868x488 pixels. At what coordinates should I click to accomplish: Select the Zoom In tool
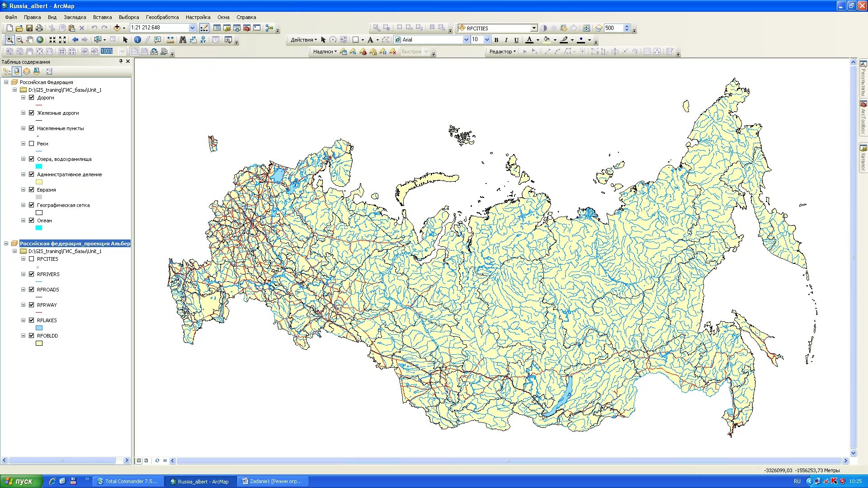pyautogui.click(x=9, y=40)
